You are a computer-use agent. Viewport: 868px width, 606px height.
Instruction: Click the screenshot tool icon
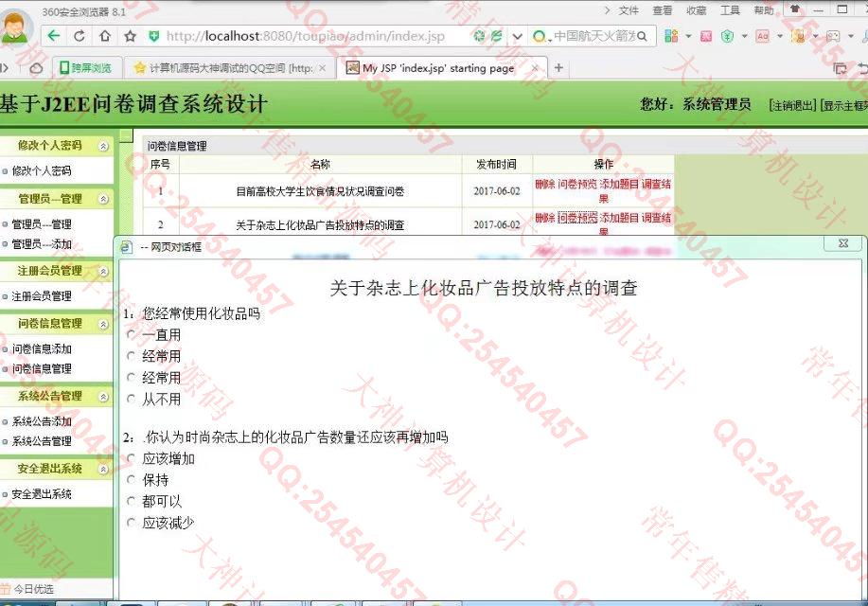point(833,37)
